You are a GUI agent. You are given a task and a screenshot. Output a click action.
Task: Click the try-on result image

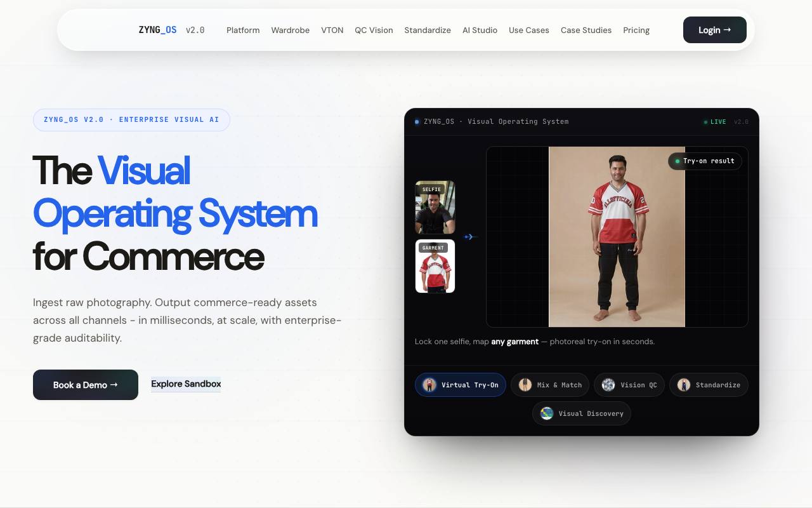(617, 237)
